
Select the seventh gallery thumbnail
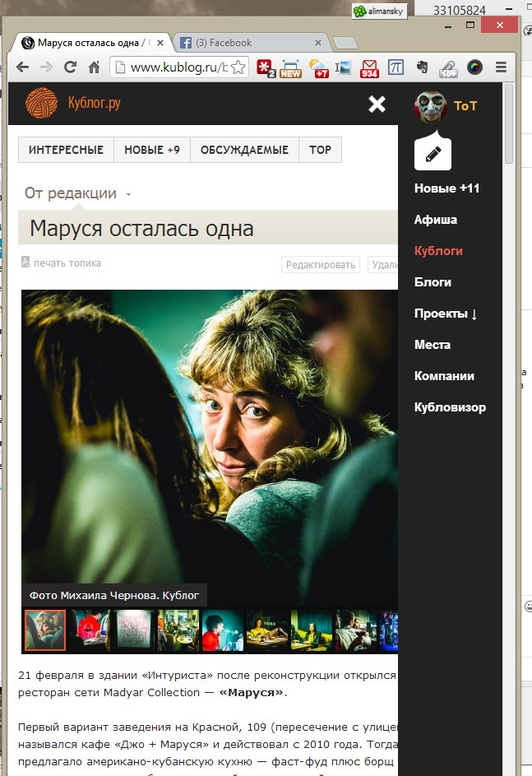(311, 630)
